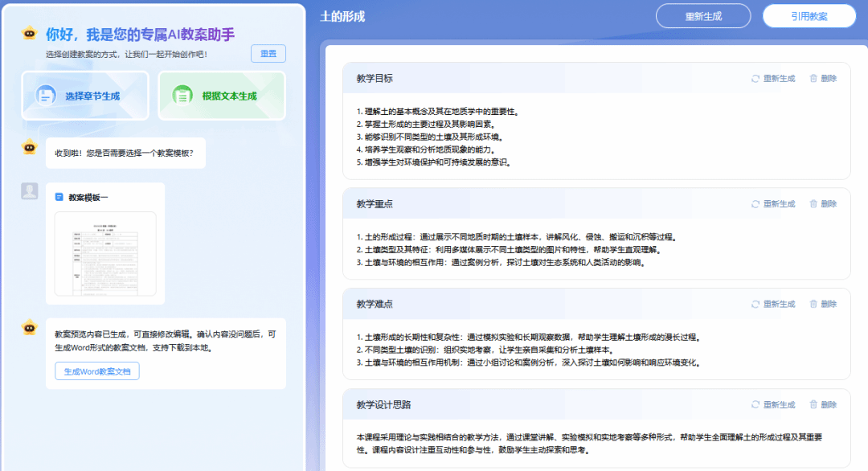The height and width of the screenshot is (471, 868).
Task: Click the document icon beside 教案模板一
Action: point(59,197)
